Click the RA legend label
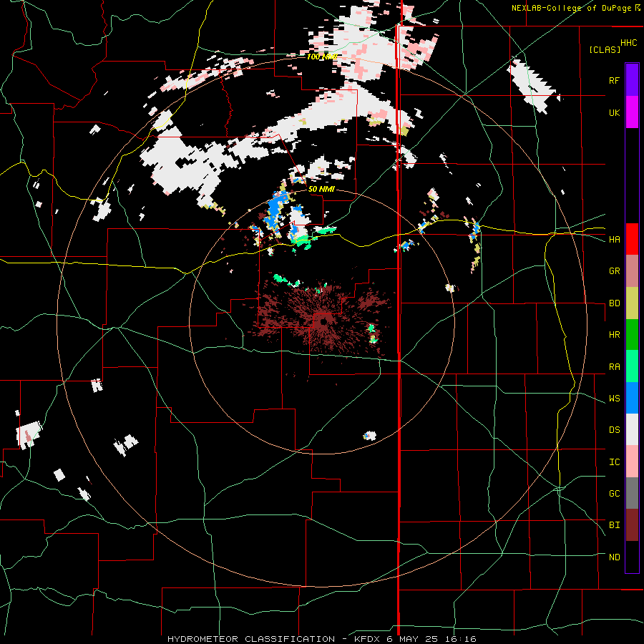644x644 pixels. [615, 367]
